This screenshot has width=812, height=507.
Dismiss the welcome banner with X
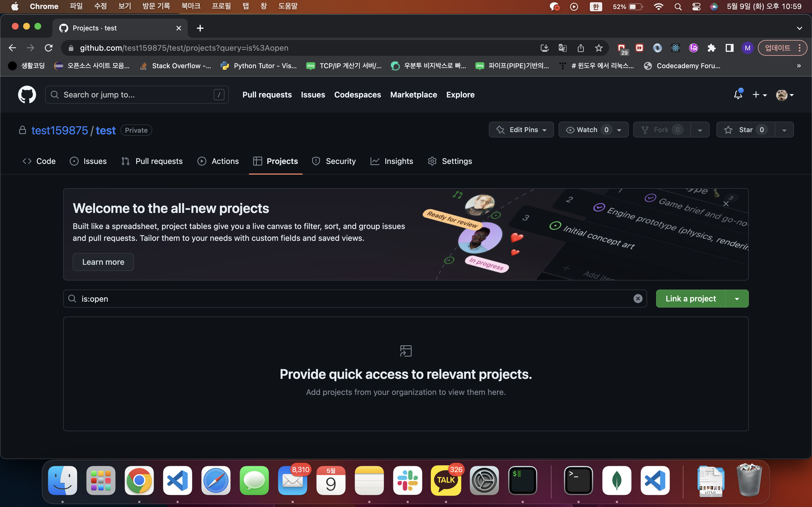[726, 204]
